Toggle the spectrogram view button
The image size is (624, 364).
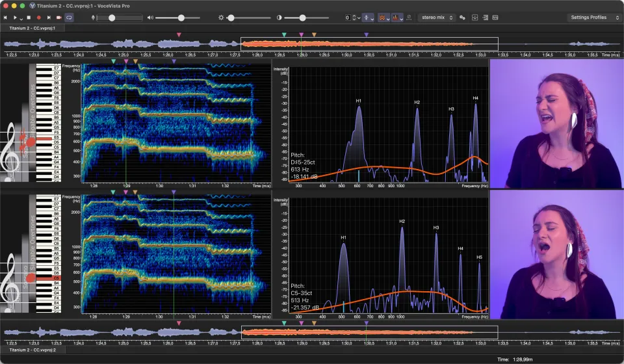(382, 18)
